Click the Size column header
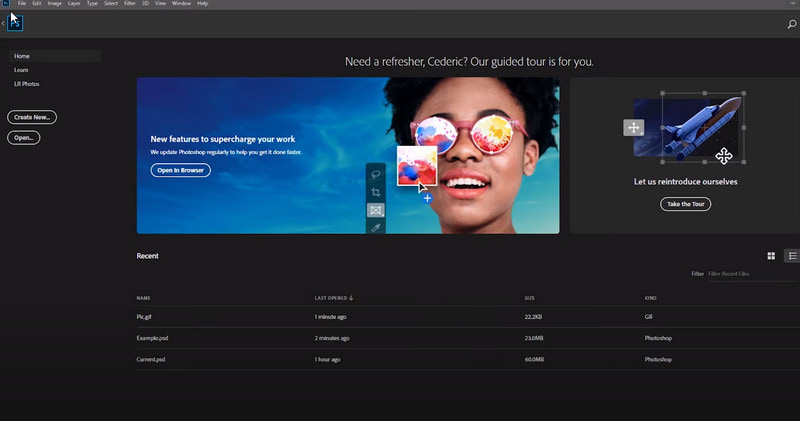800x421 pixels. click(x=530, y=298)
